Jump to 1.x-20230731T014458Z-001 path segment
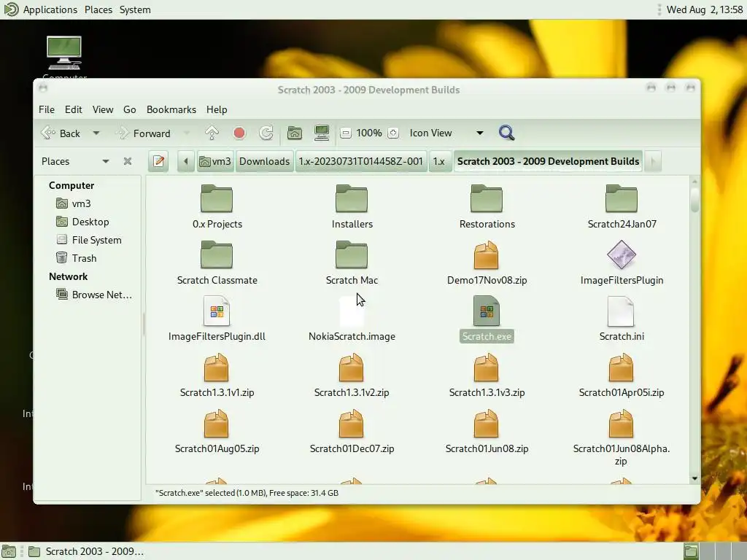This screenshot has width=747, height=560. (x=360, y=161)
